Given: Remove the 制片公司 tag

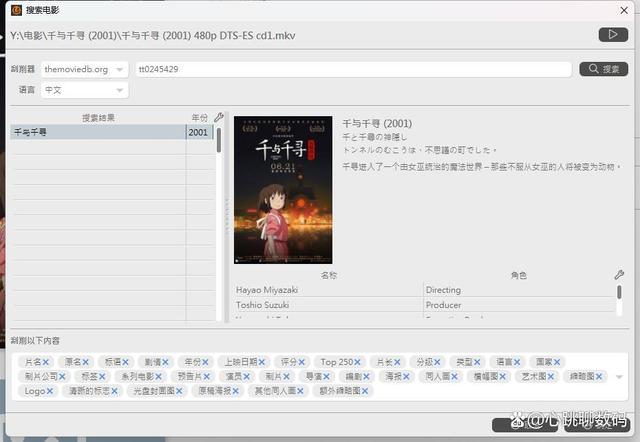Looking at the screenshot, I should pyautogui.click(x=62, y=377).
